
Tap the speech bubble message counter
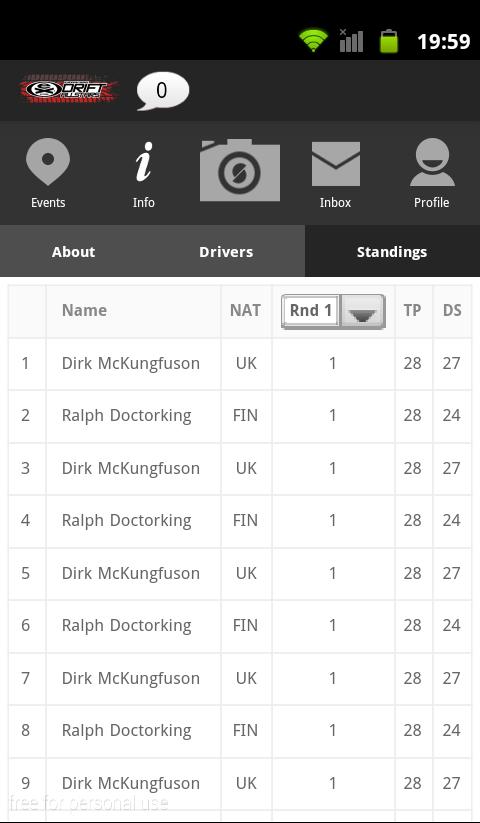click(x=163, y=91)
